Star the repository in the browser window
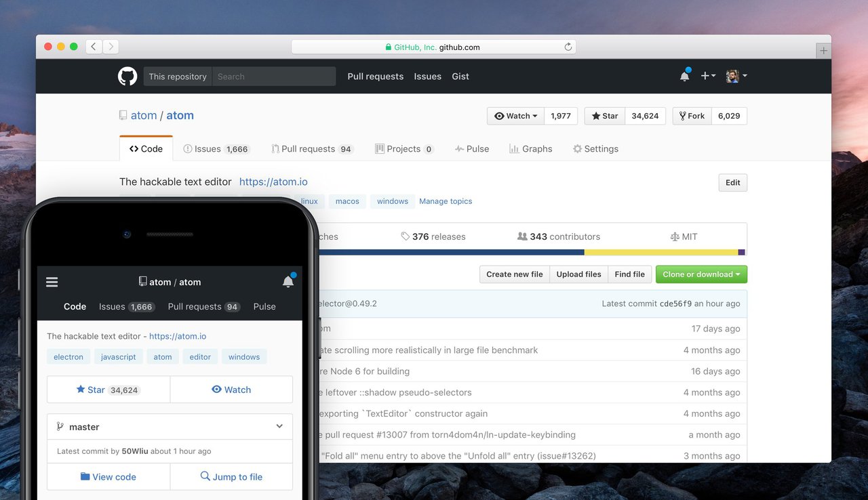The image size is (868, 500). pos(605,116)
